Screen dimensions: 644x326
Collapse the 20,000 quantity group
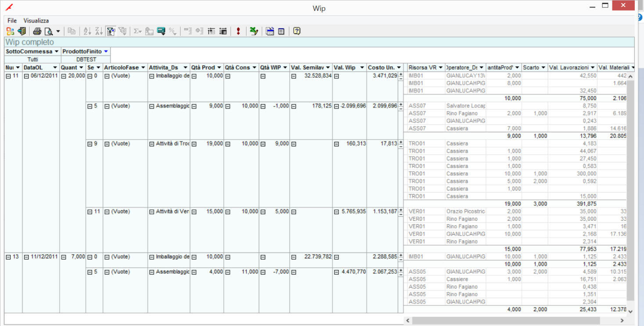click(63, 76)
